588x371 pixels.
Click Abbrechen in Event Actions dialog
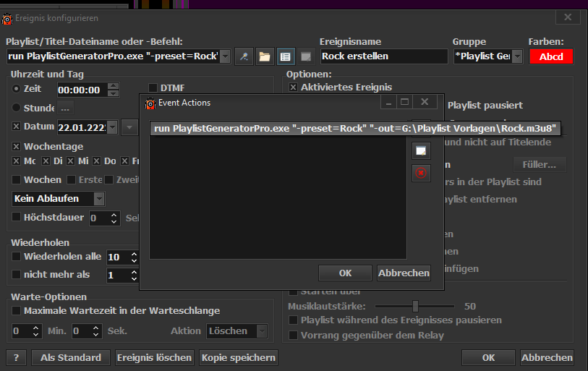404,273
